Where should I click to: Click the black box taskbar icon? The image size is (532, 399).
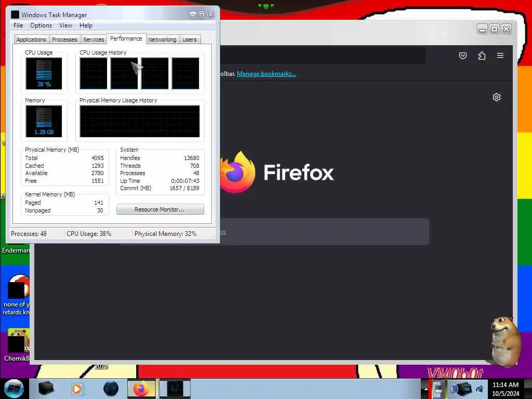46,389
